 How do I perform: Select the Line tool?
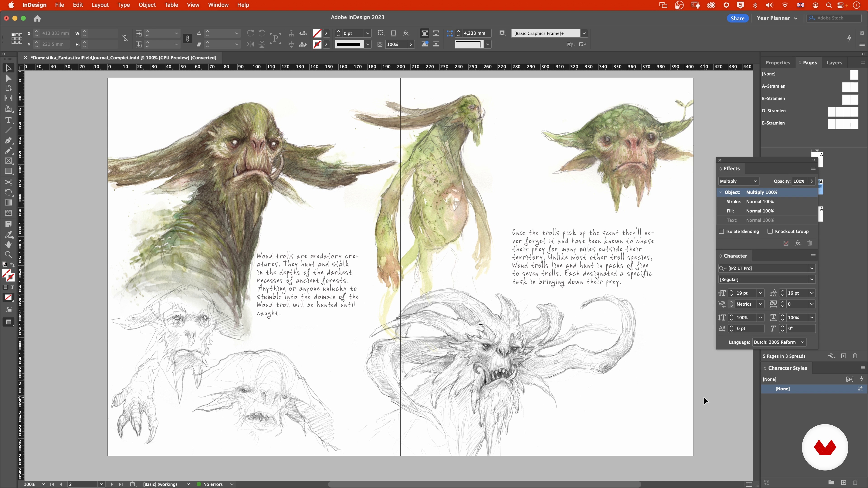(x=8, y=130)
